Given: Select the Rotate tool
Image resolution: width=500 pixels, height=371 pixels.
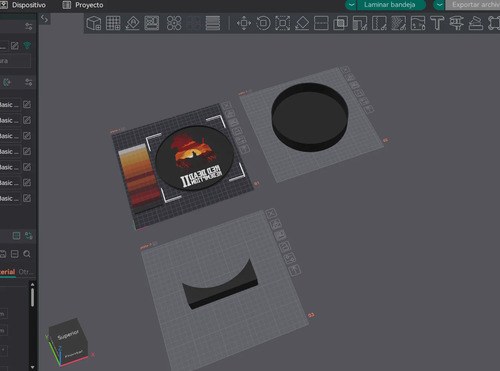Looking at the screenshot, I should 263,23.
